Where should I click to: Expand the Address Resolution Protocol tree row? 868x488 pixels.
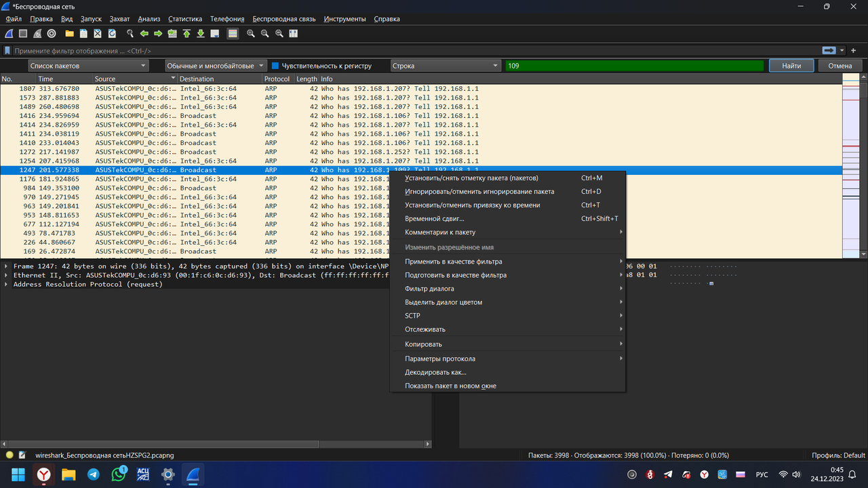(7, 284)
